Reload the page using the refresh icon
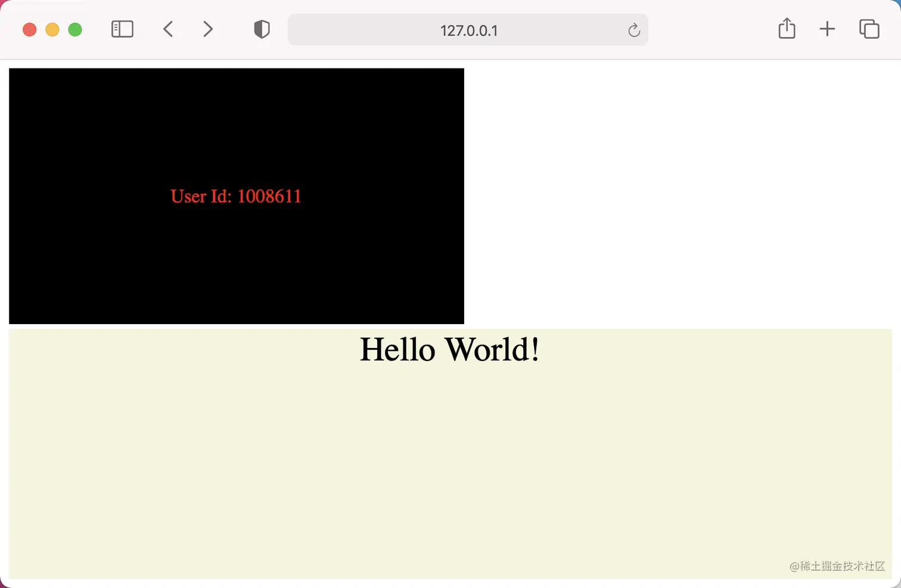 pyautogui.click(x=634, y=30)
